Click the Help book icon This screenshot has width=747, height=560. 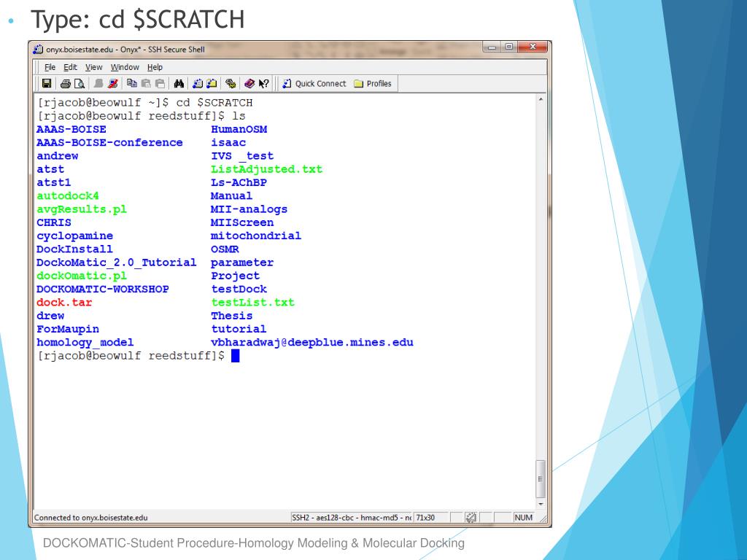(x=249, y=84)
